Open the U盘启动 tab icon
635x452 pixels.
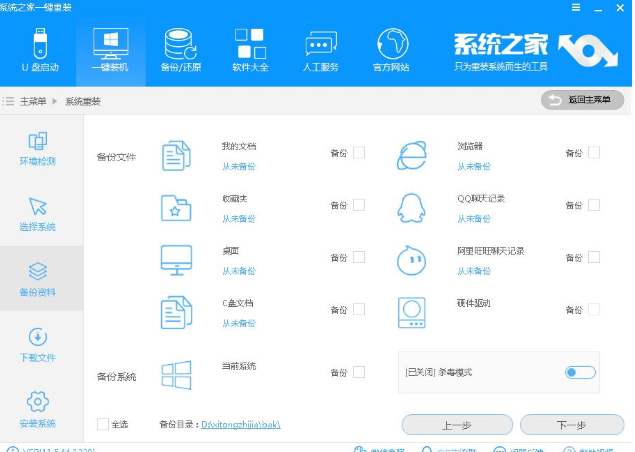(40, 43)
